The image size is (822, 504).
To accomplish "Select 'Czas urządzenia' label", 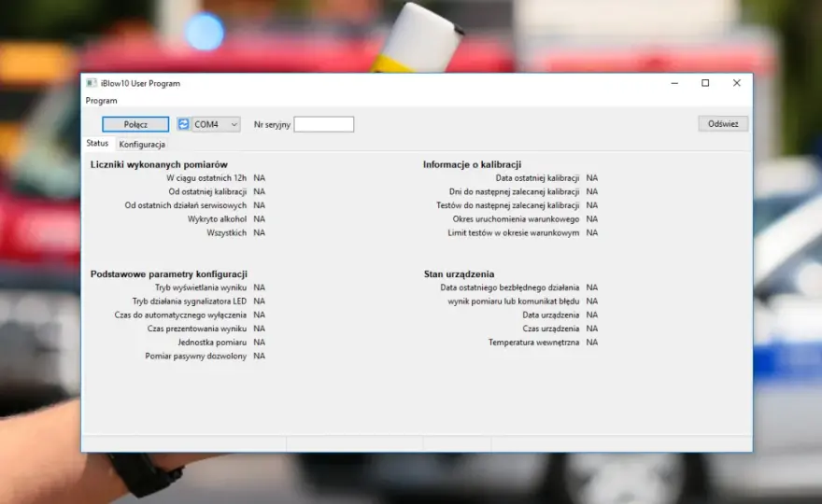I will pos(551,329).
